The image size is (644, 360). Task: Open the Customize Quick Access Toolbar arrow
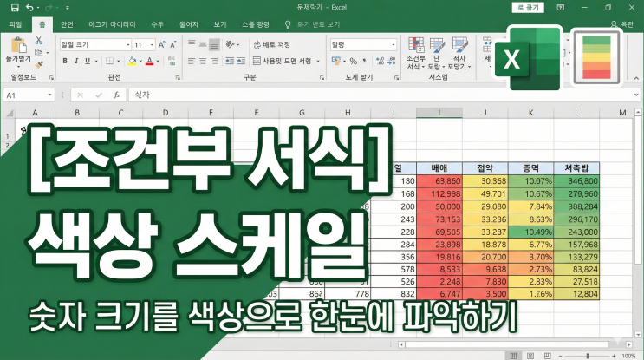pyautogui.click(x=68, y=8)
